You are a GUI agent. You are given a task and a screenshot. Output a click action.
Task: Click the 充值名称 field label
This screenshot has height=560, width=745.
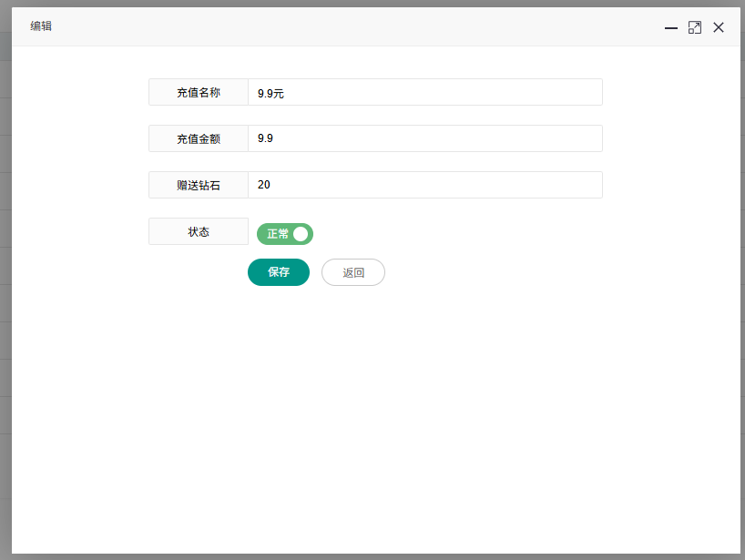coord(199,93)
